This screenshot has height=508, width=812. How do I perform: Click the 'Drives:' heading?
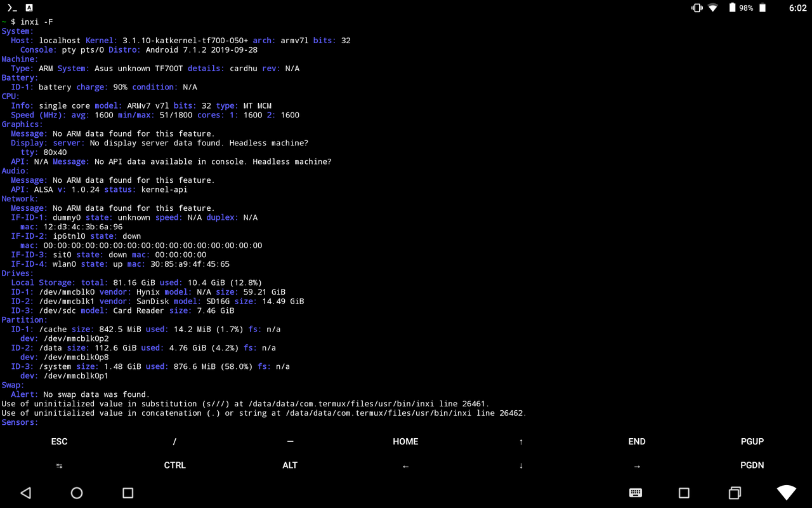coord(18,273)
